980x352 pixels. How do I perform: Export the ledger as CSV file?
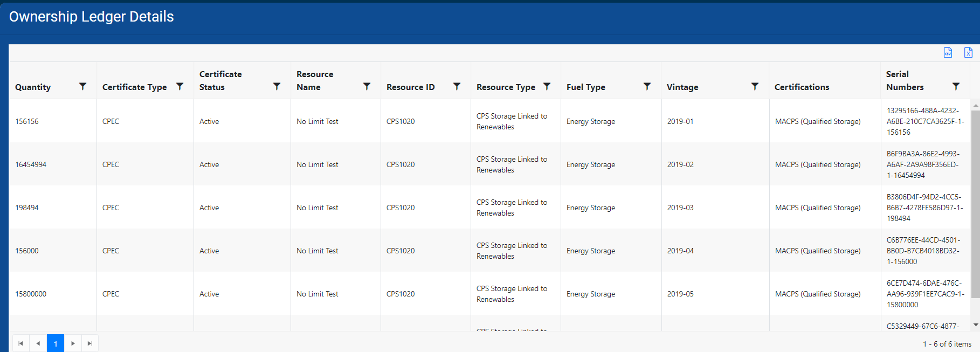coord(948,52)
